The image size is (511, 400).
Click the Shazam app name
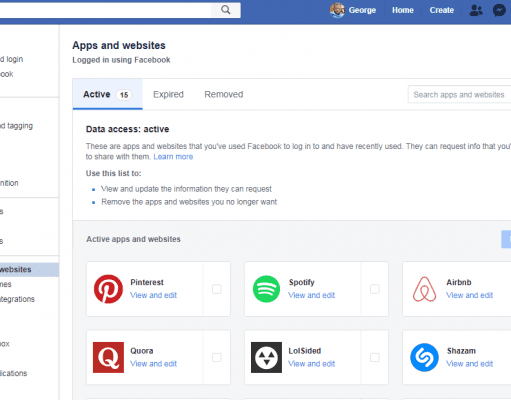[x=461, y=351]
